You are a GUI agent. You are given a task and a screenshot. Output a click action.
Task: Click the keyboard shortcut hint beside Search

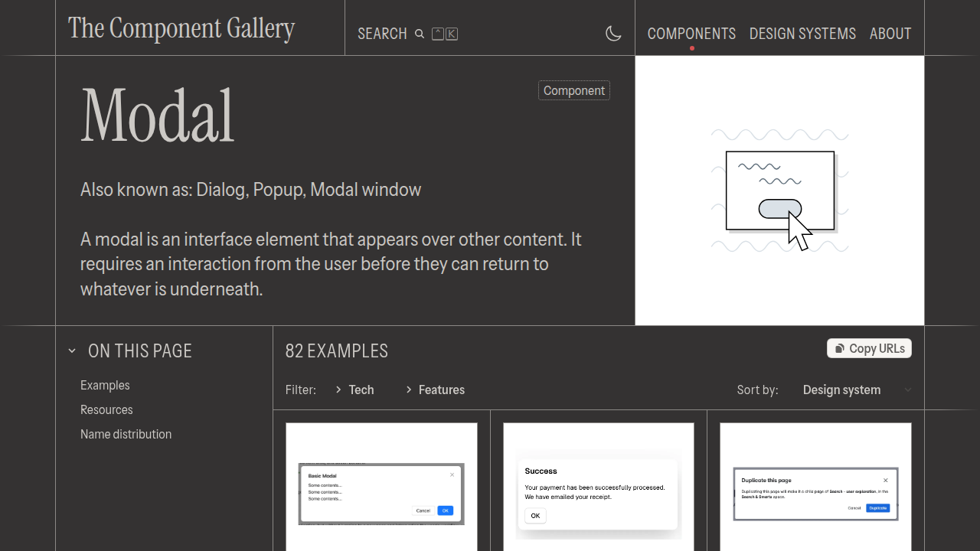tap(445, 34)
